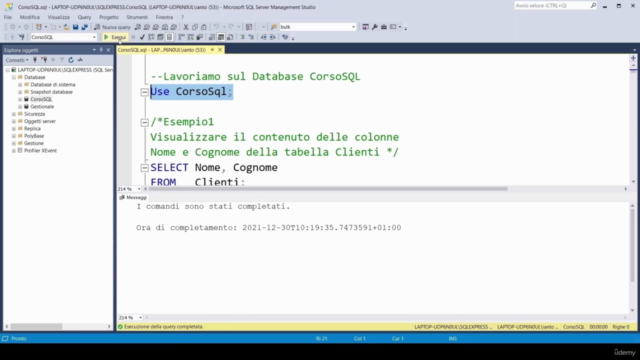The image size is (640, 360).
Task: Click the Change Connection icon
Action: pos(22,37)
